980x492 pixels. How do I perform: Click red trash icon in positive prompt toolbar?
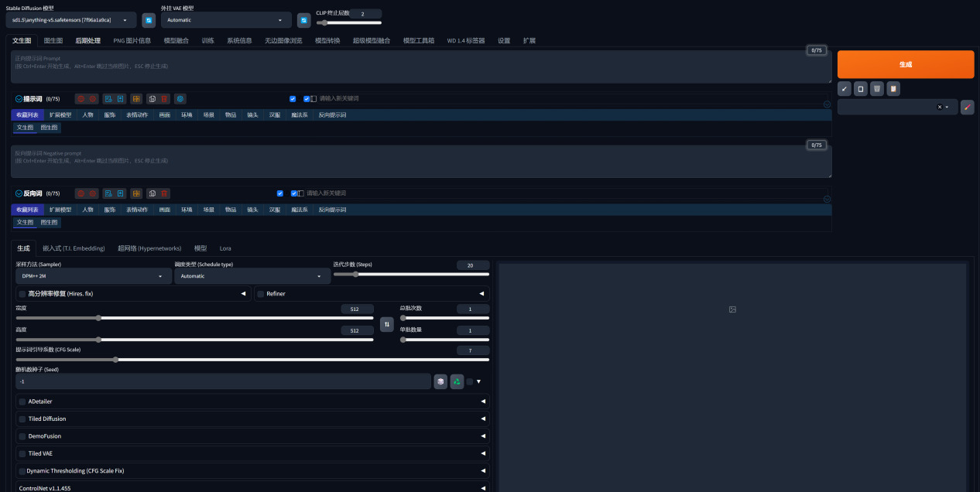pos(164,99)
